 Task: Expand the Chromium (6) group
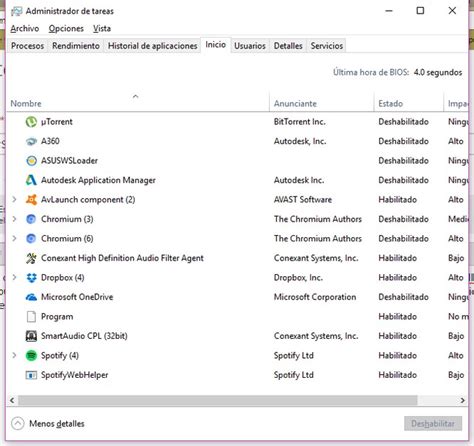click(14, 238)
